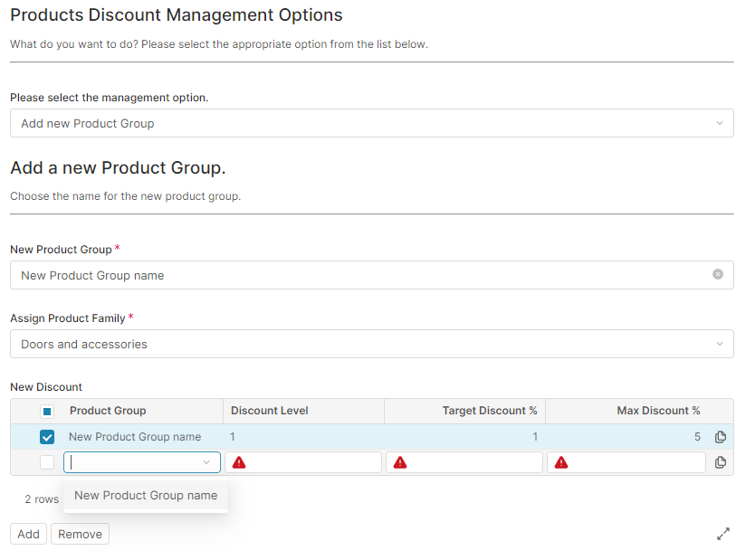This screenshot has width=746, height=560.
Task: Click the Add button
Action: (29, 534)
